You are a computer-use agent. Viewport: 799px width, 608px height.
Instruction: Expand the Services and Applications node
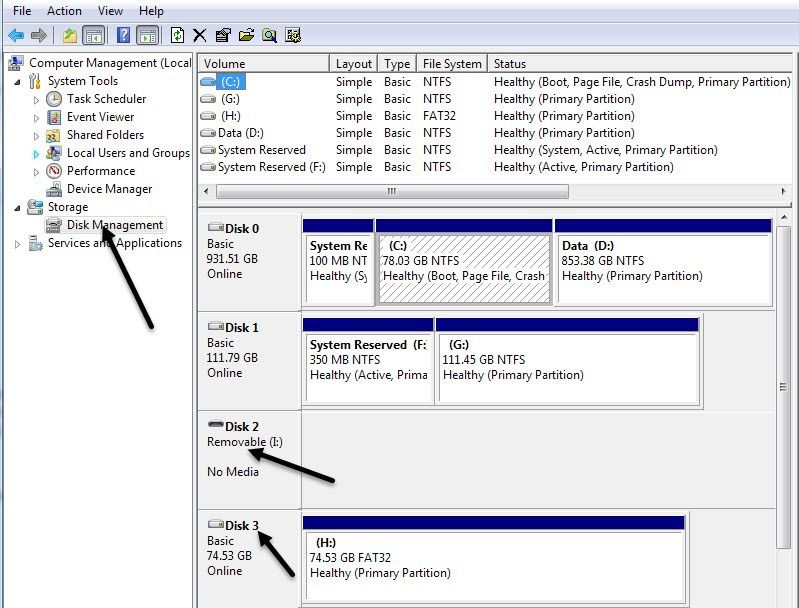click(18, 244)
